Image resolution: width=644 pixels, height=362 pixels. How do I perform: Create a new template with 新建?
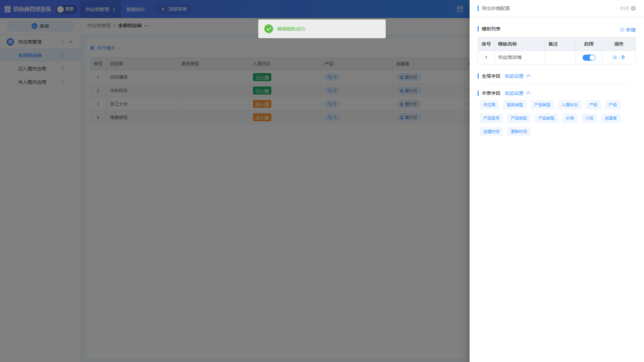click(x=628, y=30)
